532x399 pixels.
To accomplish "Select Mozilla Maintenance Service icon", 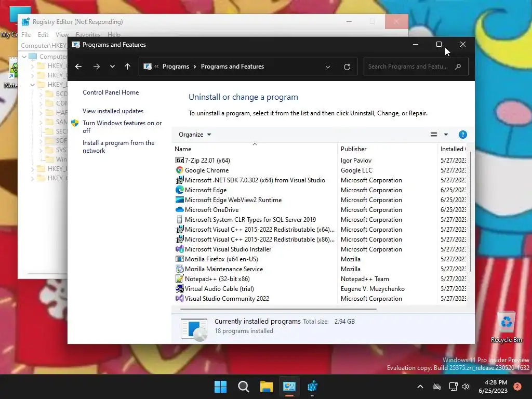I will pos(179,269).
